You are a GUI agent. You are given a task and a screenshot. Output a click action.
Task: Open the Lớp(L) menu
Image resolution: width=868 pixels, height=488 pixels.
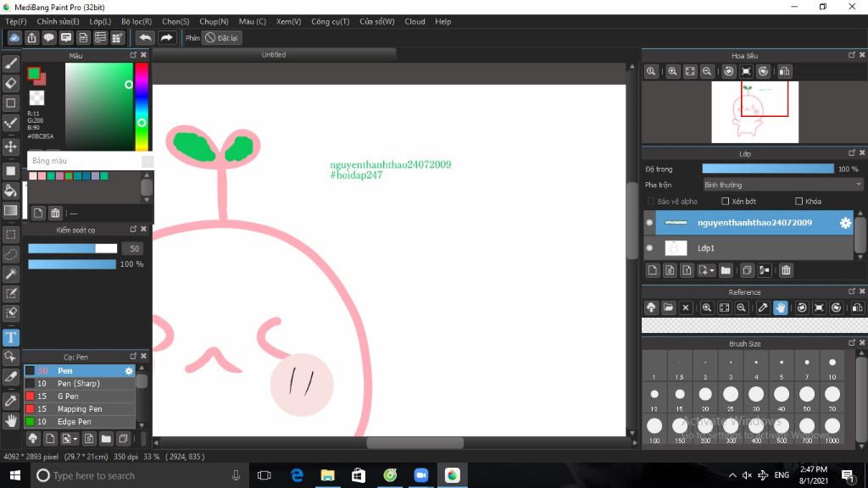coord(100,21)
